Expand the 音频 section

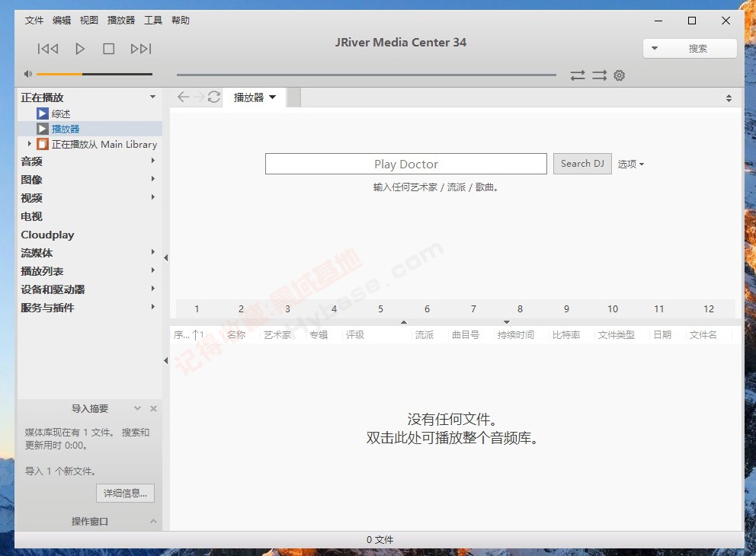click(153, 161)
